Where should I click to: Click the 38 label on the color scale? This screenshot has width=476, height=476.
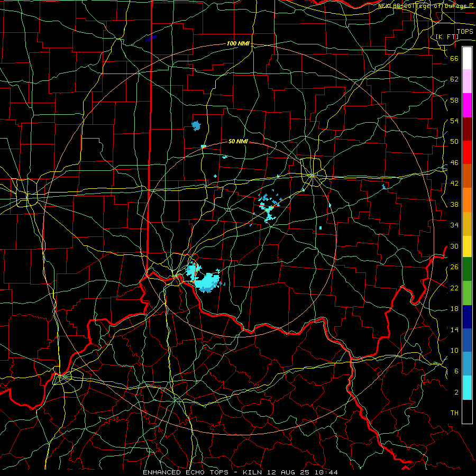(454, 204)
